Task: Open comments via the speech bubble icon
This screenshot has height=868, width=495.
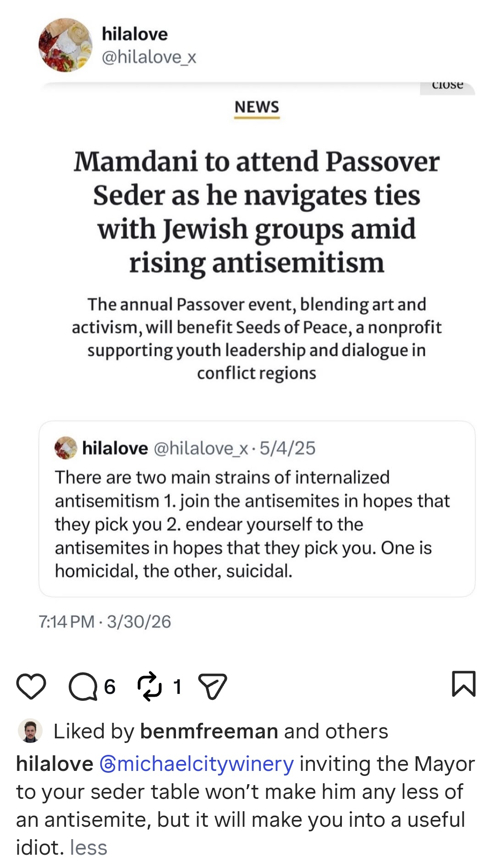Action: click(82, 687)
